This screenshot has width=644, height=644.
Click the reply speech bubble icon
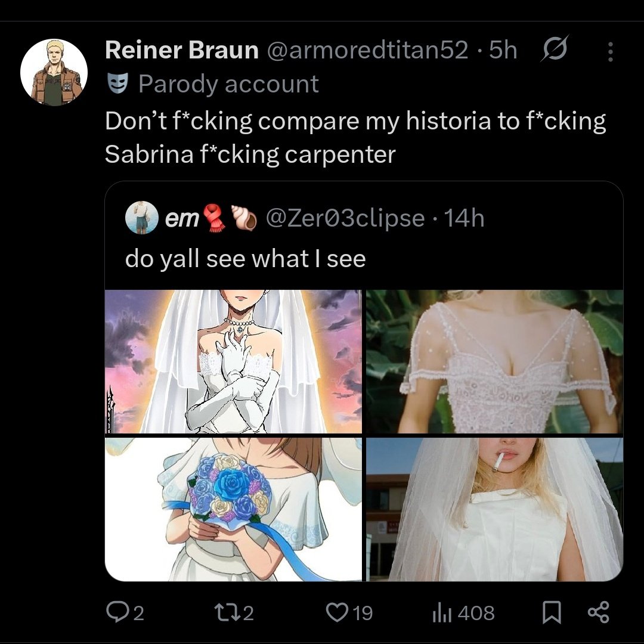tap(117, 612)
